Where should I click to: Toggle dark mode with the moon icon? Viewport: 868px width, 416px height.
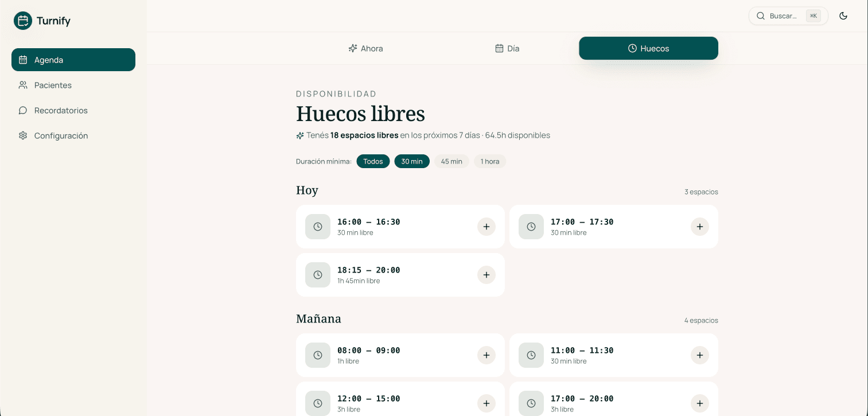tap(843, 15)
